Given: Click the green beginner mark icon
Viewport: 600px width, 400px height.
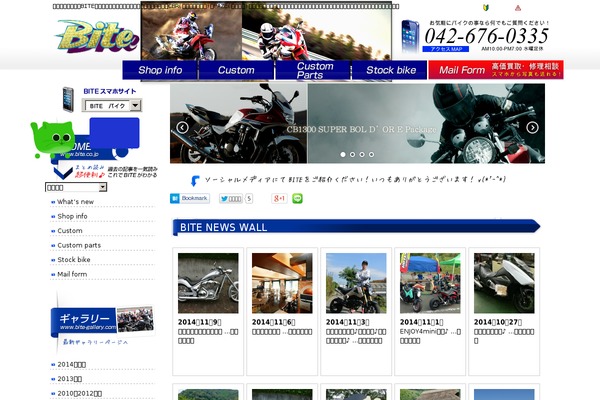Looking at the screenshot, I should tap(486, 7).
